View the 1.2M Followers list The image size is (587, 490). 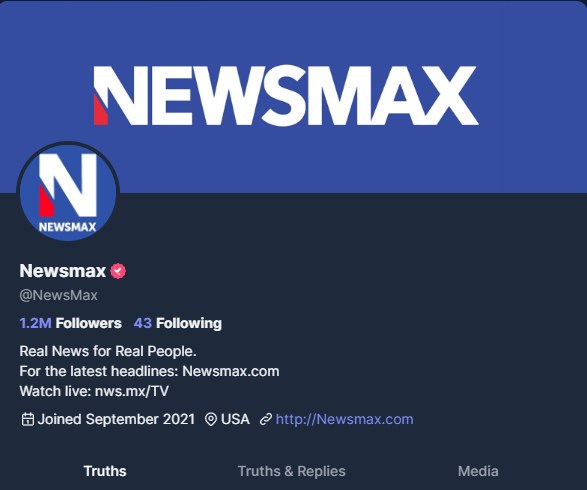tap(70, 323)
